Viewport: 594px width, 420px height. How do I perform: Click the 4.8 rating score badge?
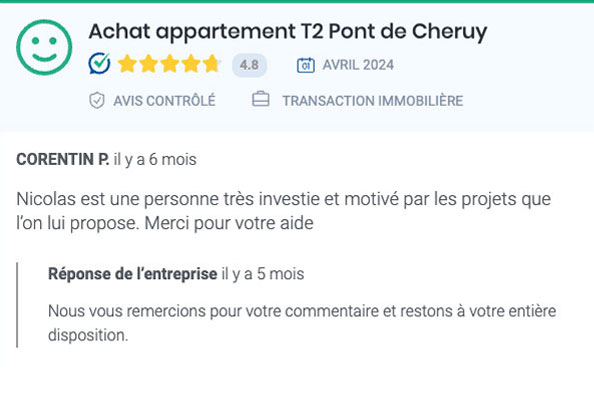tap(249, 65)
